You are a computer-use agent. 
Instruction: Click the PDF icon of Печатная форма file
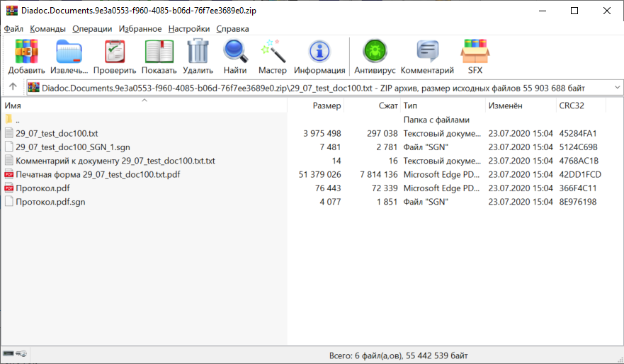point(9,174)
